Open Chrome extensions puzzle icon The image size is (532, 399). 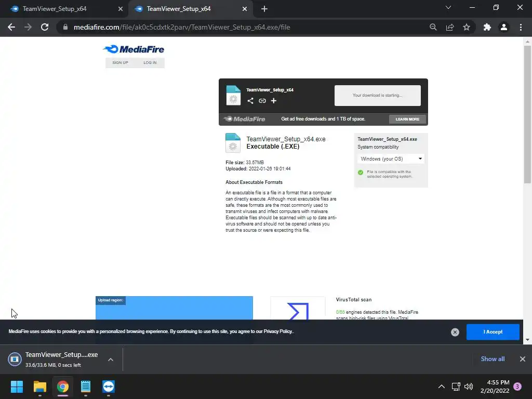(x=487, y=27)
